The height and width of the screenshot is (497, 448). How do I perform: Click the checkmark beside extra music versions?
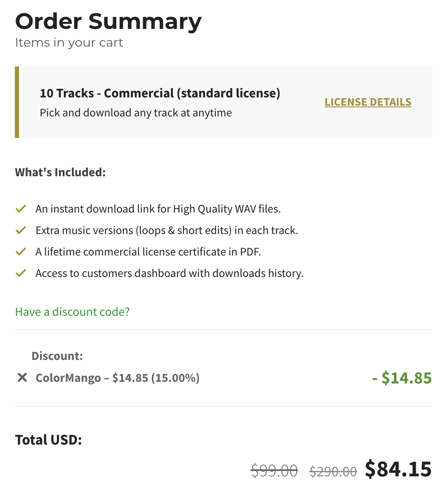20,230
